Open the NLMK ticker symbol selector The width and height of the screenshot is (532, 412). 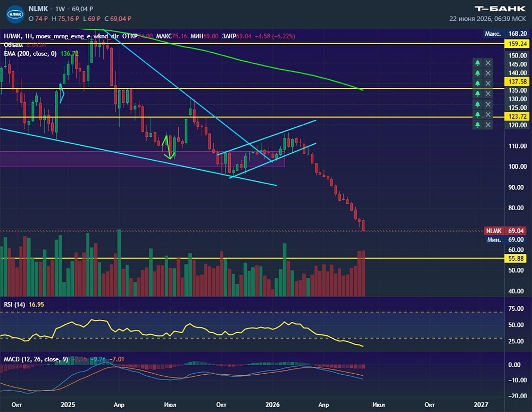pos(38,9)
